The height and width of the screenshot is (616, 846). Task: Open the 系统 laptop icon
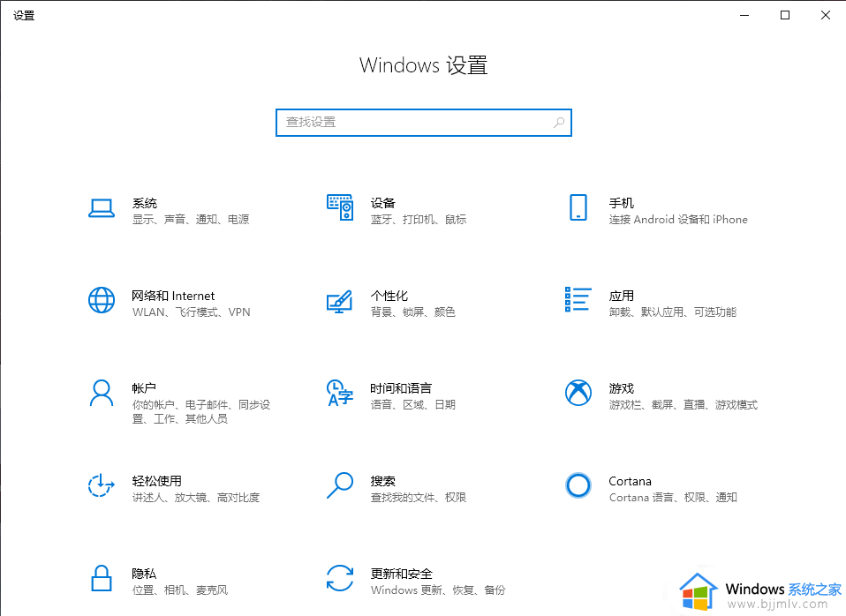(x=102, y=208)
